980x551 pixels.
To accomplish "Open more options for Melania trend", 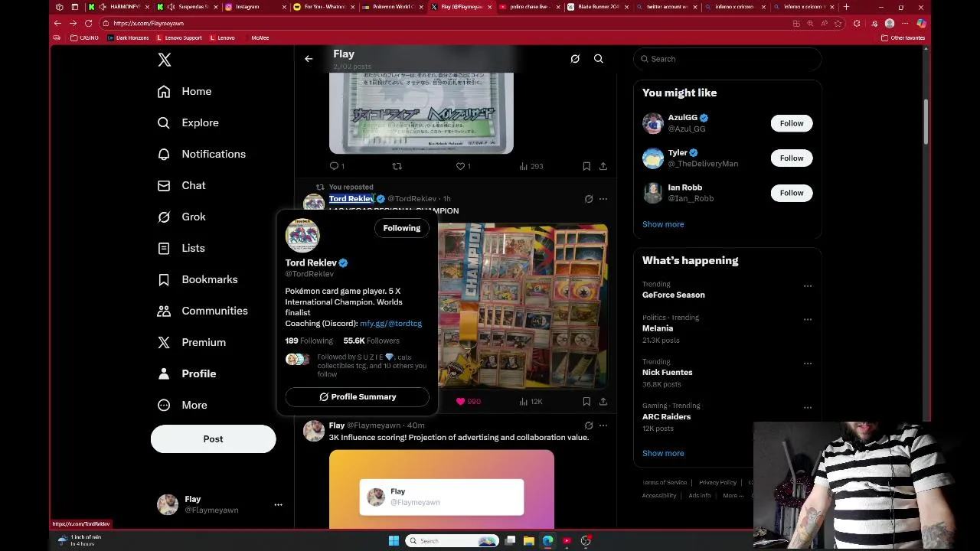I will point(807,319).
